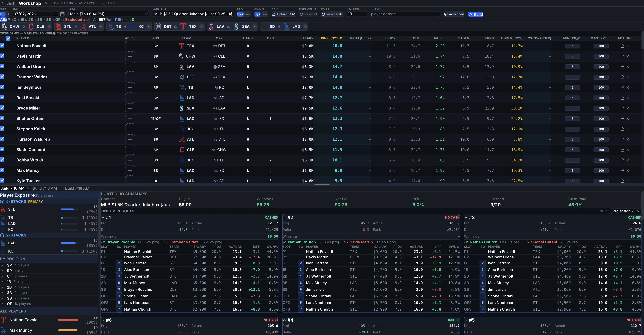The height and width of the screenshot is (335, 644).
Task: Remove the DET @ TEX game chip
Action: click(x=202, y=27)
